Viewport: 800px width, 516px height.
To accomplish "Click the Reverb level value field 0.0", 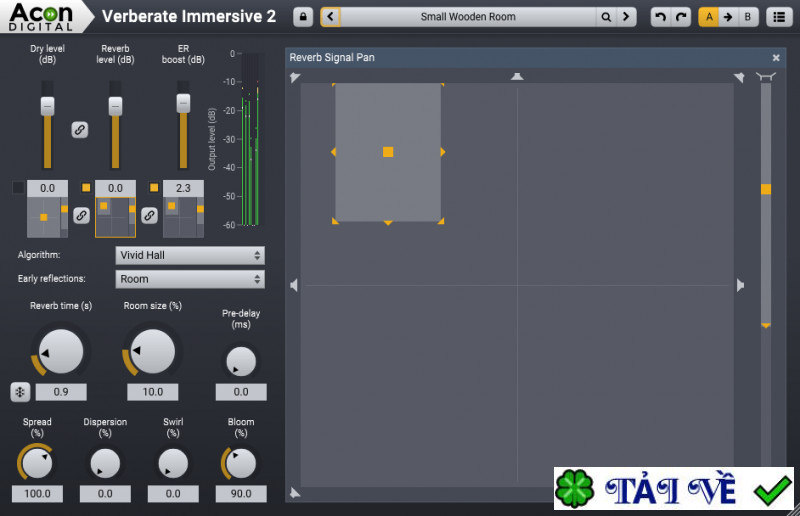I will [x=115, y=188].
